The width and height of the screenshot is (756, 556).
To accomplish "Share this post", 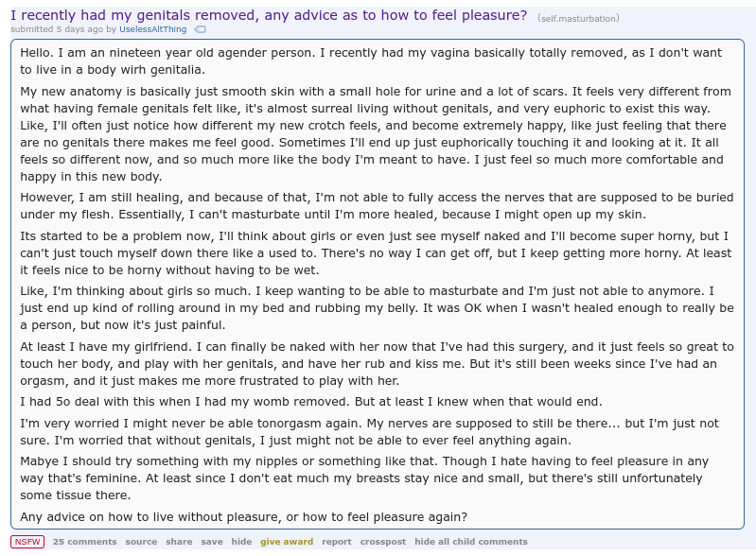I will click(179, 542).
